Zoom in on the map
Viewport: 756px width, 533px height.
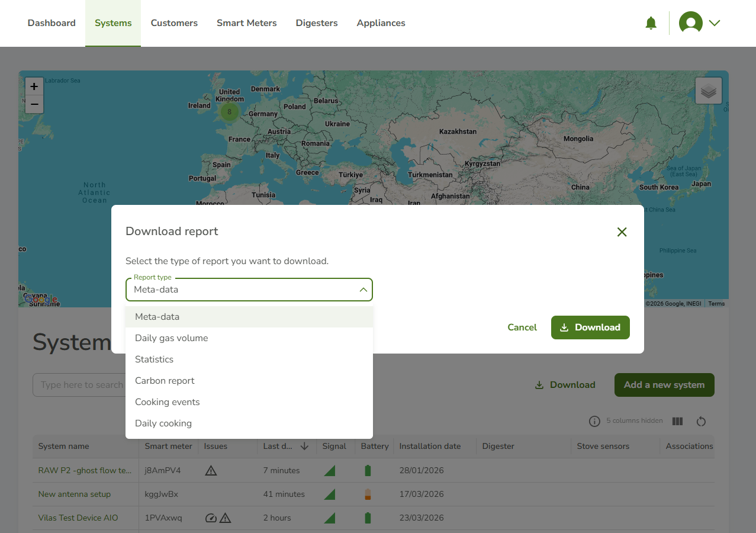(x=34, y=86)
